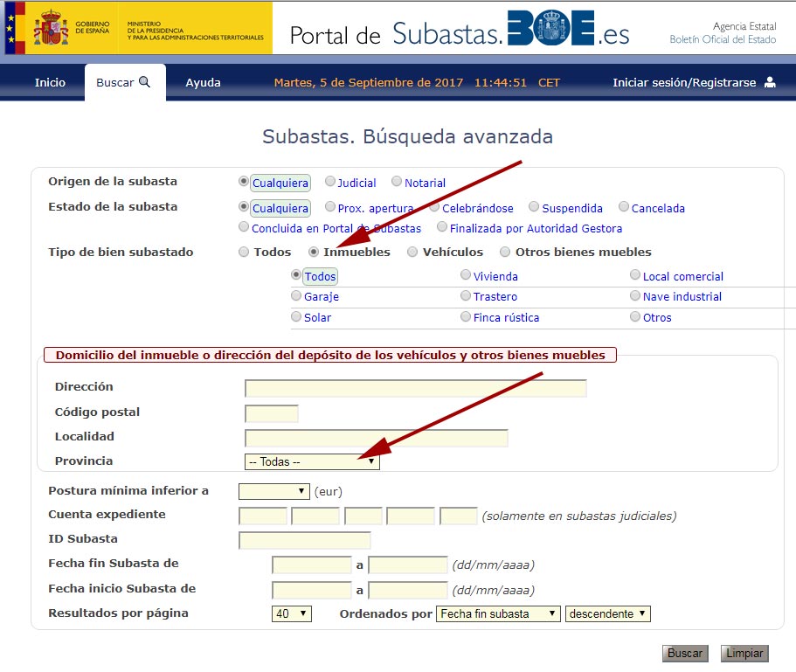
Task: Click the BOE logo in header
Action: click(550, 28)
